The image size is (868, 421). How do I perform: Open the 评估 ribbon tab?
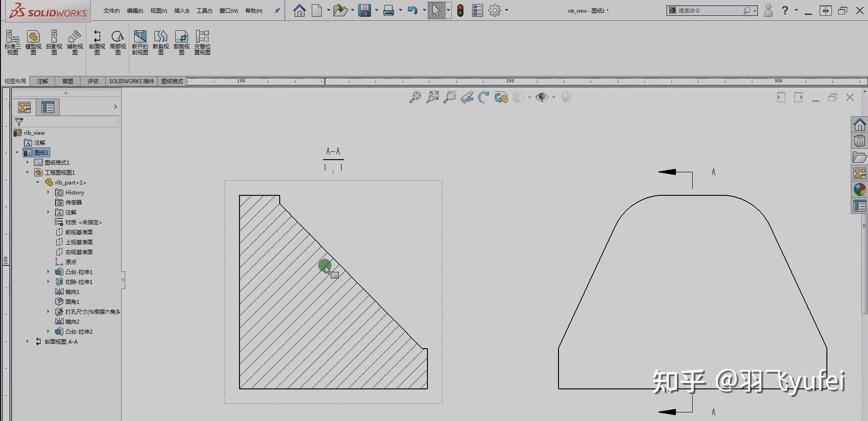coord(93,81)
